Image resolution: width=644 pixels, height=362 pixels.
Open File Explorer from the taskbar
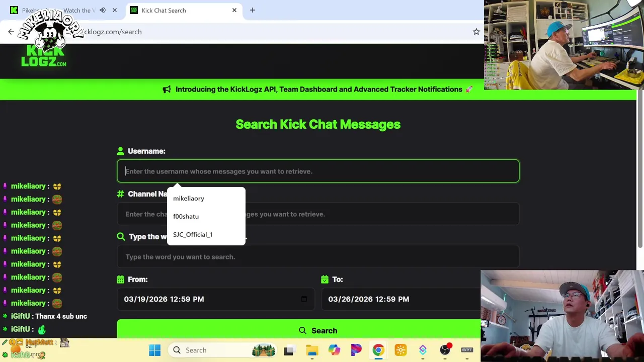312,350
